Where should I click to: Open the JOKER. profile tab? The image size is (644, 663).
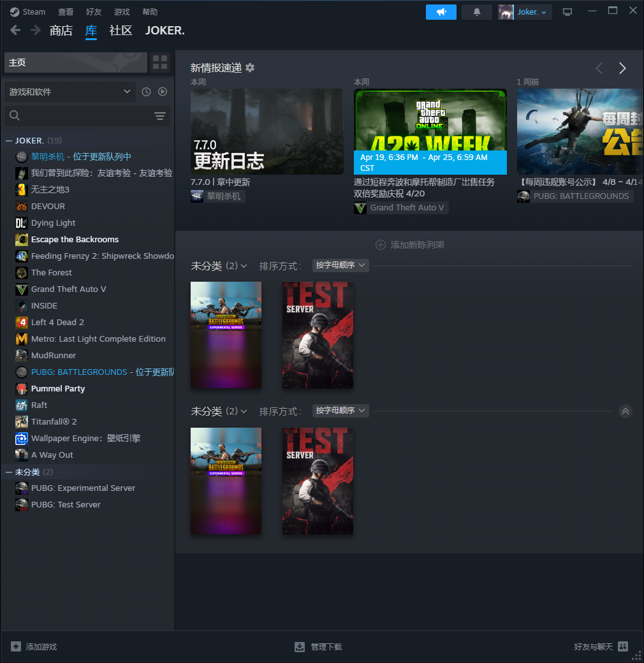[165, 31]
